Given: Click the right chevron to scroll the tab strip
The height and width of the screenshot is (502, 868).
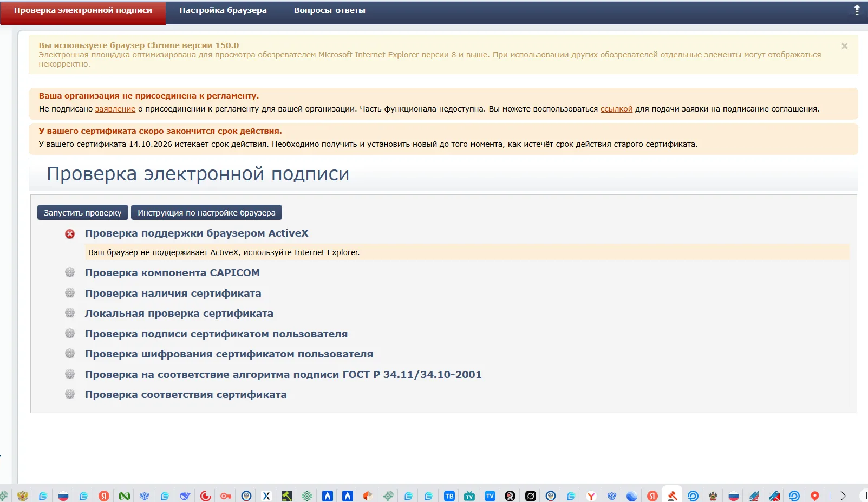Looking at the screenshot, I should (x=843, y=496).
